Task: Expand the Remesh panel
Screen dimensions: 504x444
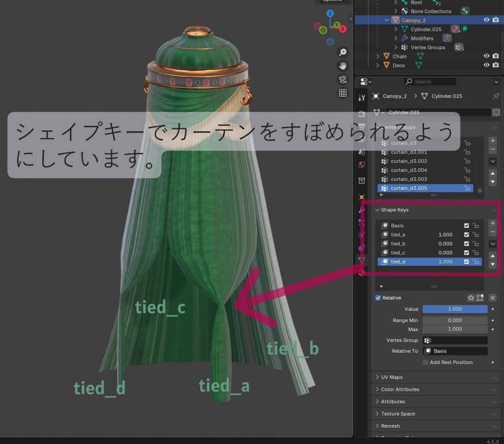Action: pyautogui.click(x=378, y=426)
